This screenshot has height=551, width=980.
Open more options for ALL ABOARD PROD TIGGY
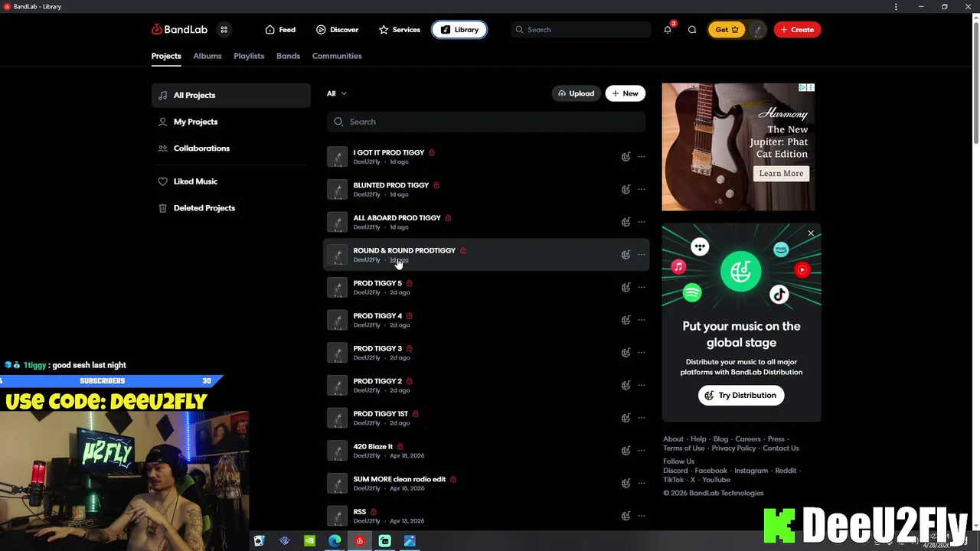(x=642, y=222)
